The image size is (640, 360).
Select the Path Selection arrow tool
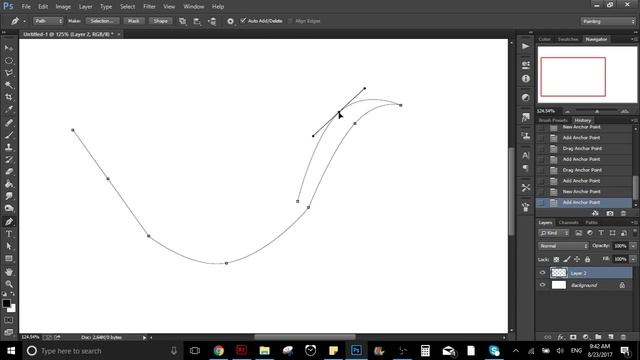click(x=9, y=246)
